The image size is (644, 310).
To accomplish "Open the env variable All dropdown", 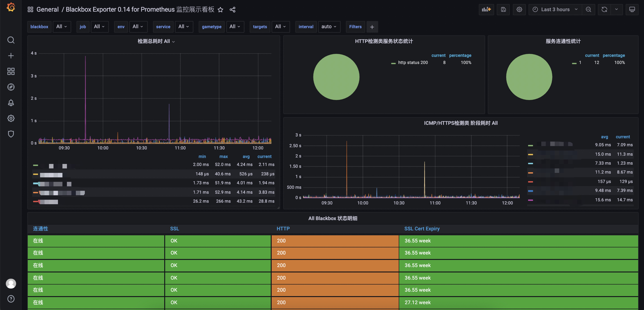I will pos(138,27).
